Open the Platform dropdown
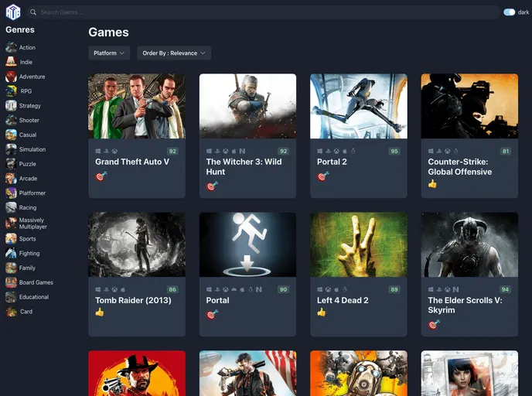The width and height of the screenshot is (532, 396). pos(109,53)
